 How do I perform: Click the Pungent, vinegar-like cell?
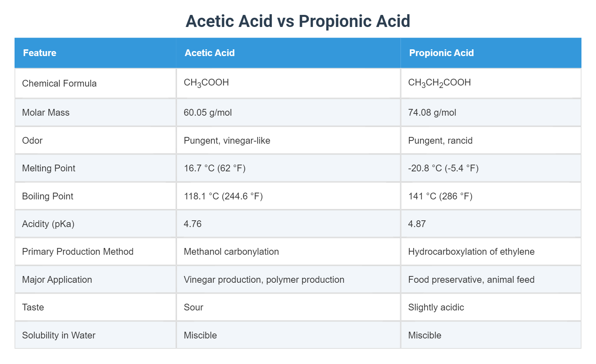(x=227, y=140)
